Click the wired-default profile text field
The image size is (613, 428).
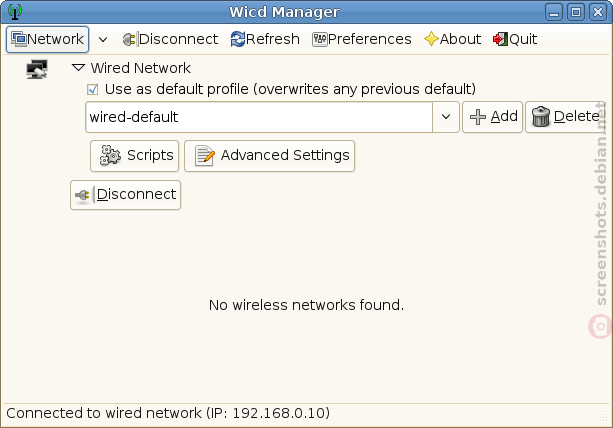click(259, 117)
